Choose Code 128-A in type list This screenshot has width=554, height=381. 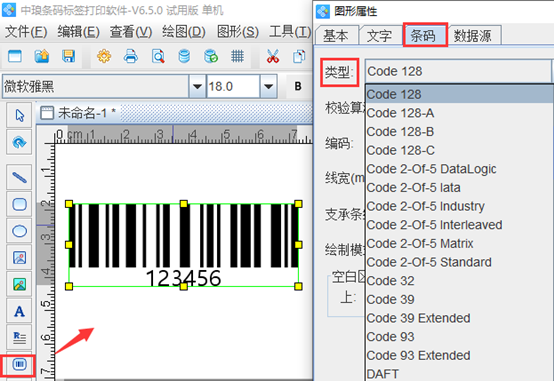pos(460,113)
